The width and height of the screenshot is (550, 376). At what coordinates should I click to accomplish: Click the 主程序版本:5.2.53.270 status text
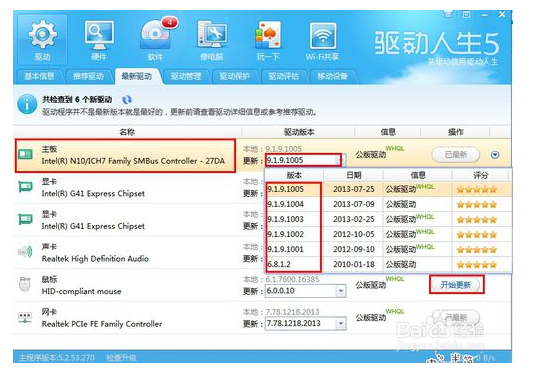click(56, 358)
